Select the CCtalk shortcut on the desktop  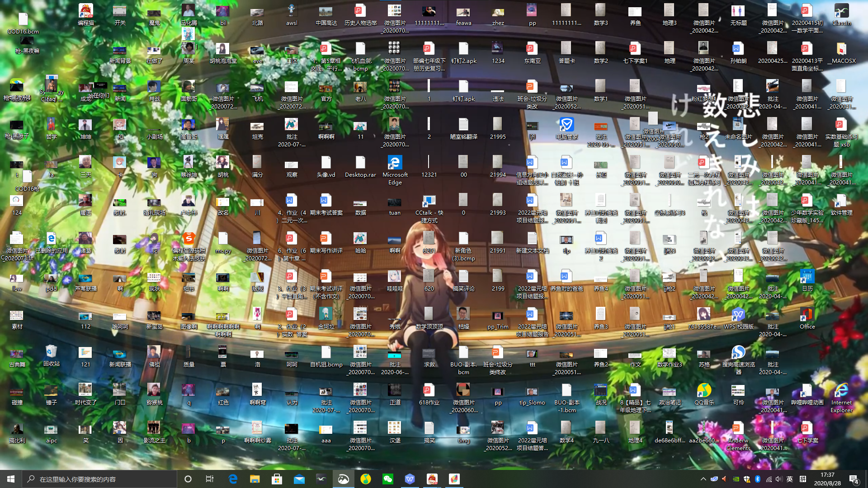[429, 208]
